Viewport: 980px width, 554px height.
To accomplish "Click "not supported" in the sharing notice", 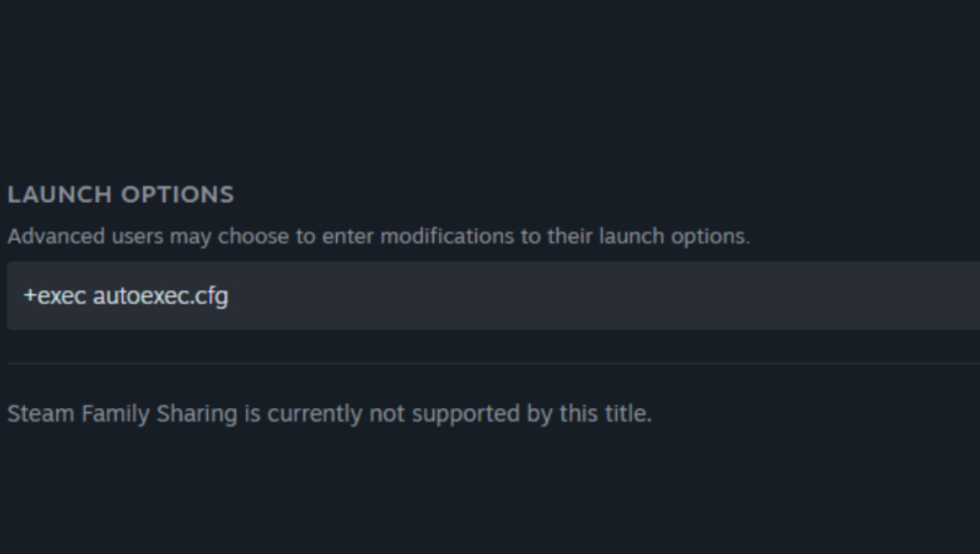I will (x=444, y=414).
